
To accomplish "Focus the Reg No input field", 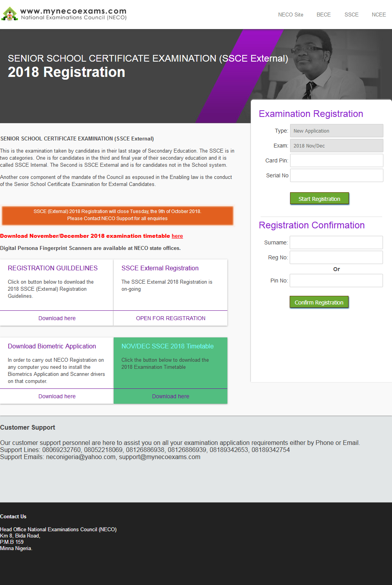I will tap(336, 257).
